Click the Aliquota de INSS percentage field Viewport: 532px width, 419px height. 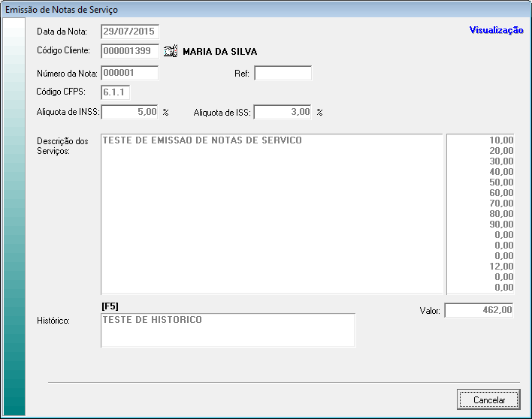[130, 112]
